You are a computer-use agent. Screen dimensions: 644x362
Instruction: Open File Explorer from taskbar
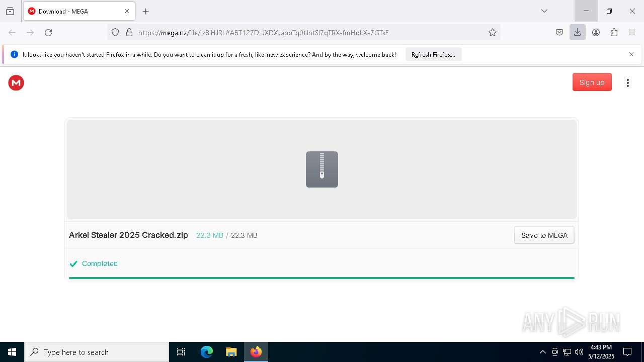pos(231,352)
